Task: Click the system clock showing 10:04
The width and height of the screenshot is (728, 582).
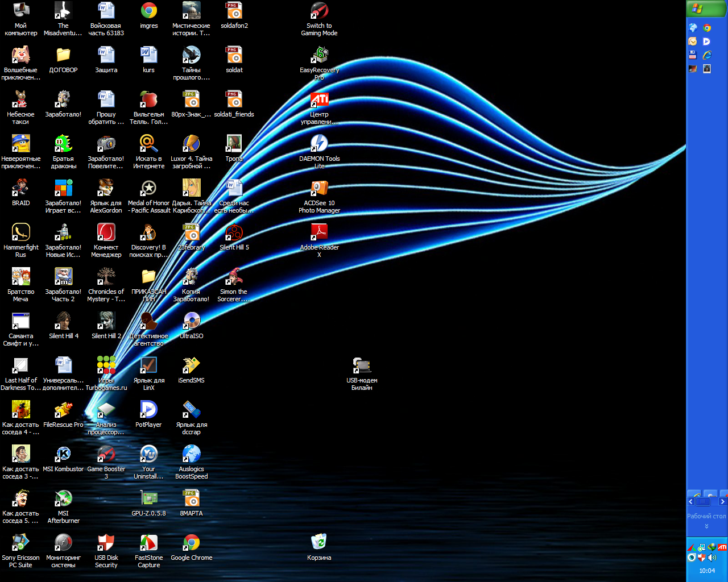Action: [x=707, y=571]
